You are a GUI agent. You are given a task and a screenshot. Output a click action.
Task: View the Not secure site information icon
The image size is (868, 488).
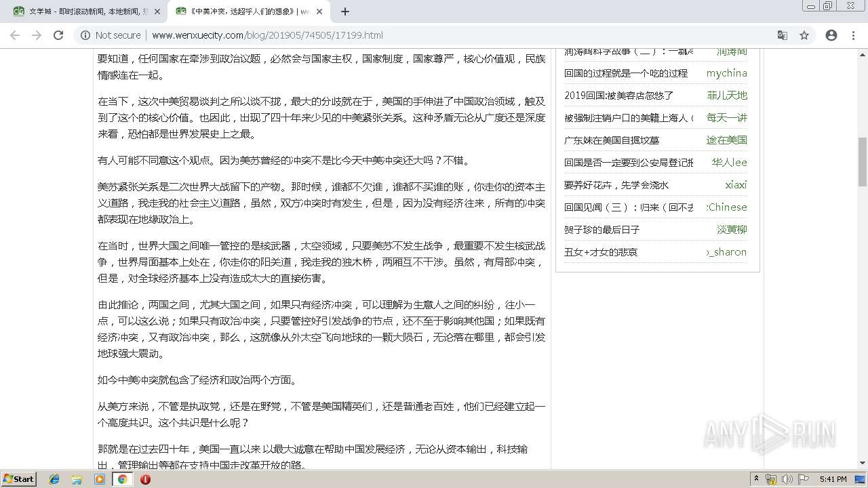[85, 35]
